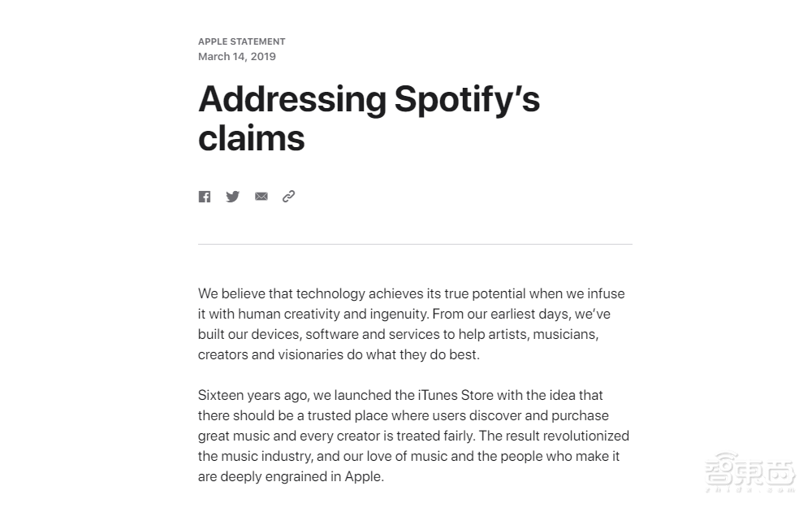Share the statement on Twitter
This screenshot has height=508, width=812.
(x=232, y=197)
